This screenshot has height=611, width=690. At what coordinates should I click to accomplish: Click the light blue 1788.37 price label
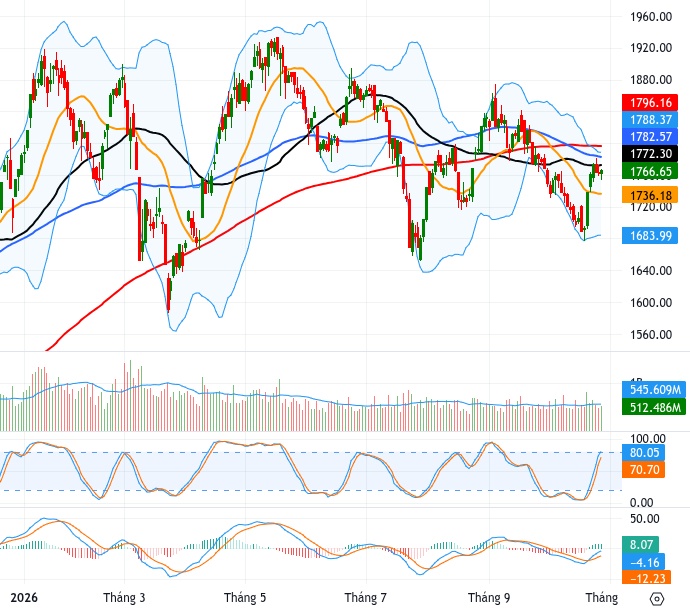pos(650,120)
